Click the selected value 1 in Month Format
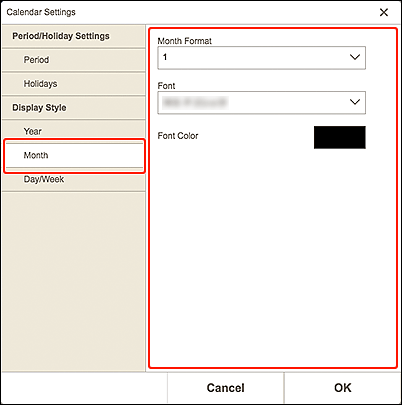Screen dimensions: 402x405 tap(165, 57)
